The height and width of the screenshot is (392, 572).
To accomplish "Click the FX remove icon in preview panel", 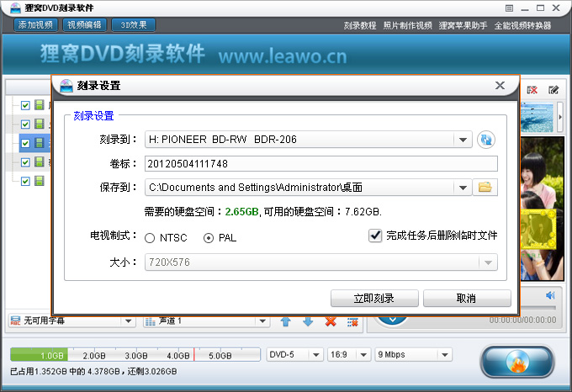I will (532, 90).
